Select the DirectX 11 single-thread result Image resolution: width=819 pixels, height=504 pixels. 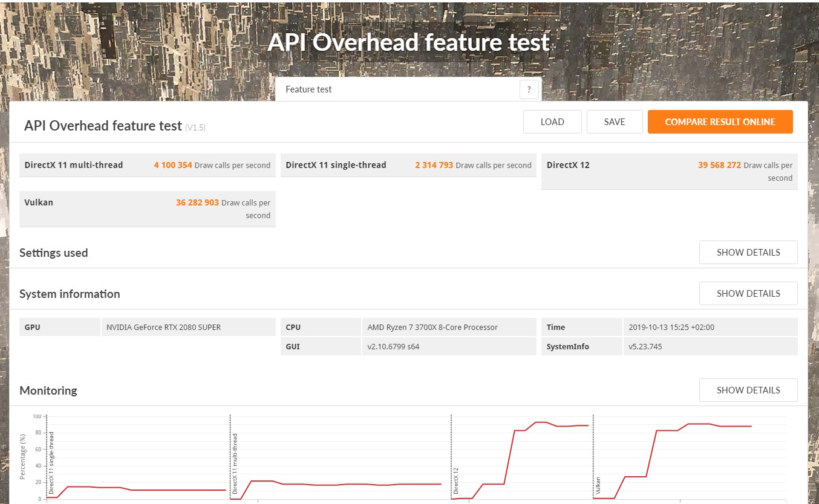click(x=434, y=165)
